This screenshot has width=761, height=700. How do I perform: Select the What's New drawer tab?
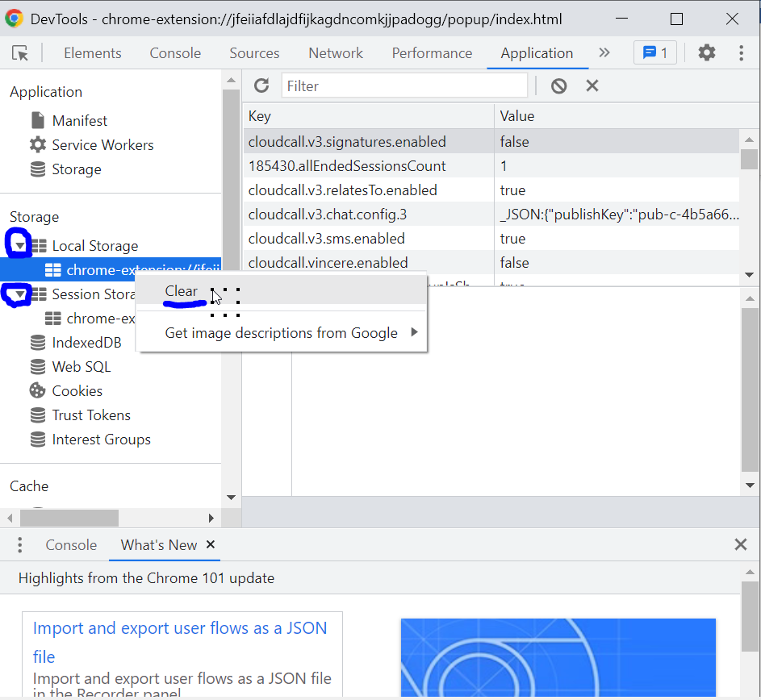(159, 545)
